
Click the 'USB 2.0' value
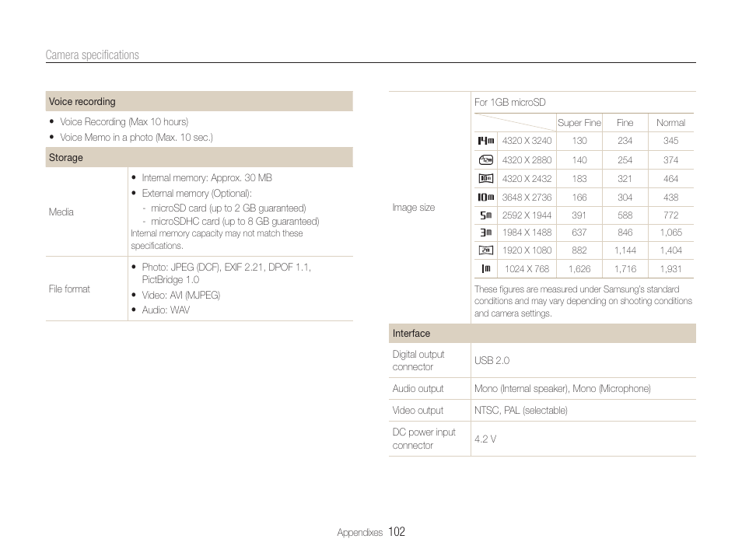492,361
